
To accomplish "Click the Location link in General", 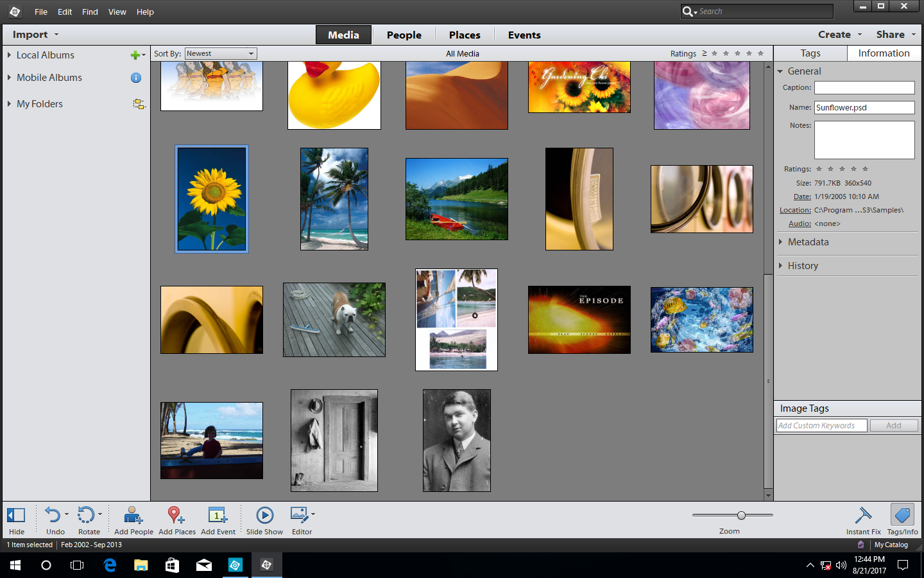I will [795, 210].
